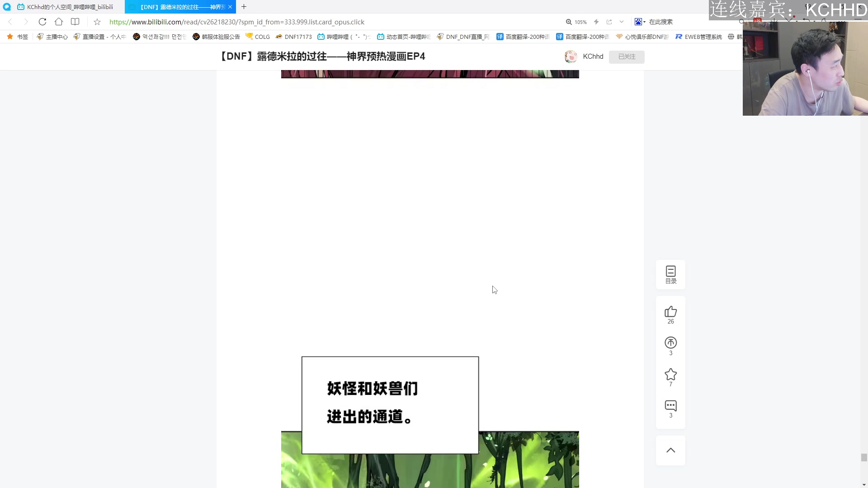Click the KChhd author avatar

571,56
